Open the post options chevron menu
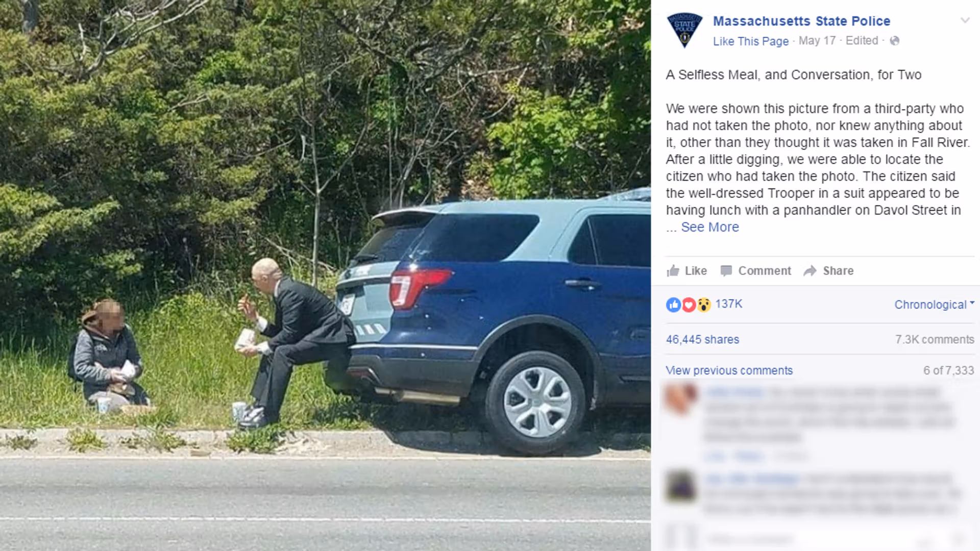This screenshot has height=551, width=980. pyautogui.click(x=965, y=20)
